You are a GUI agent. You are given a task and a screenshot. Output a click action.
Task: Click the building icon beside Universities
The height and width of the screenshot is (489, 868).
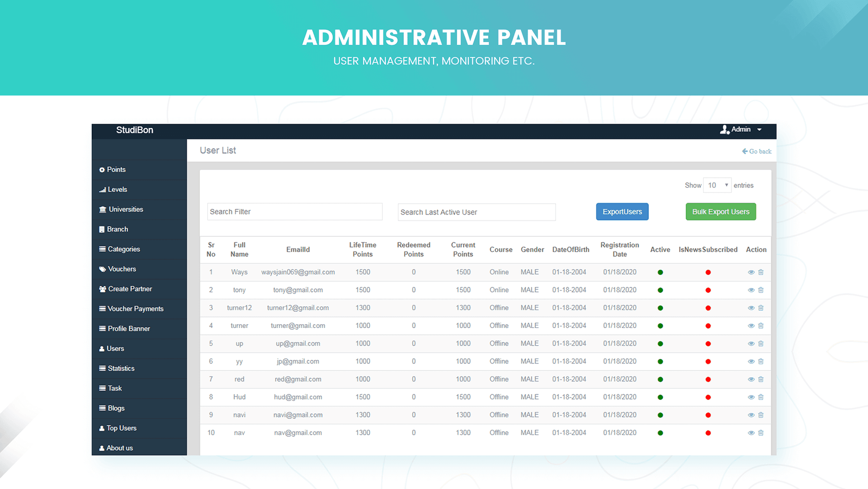pyautogui.click(x=103, y=209)
